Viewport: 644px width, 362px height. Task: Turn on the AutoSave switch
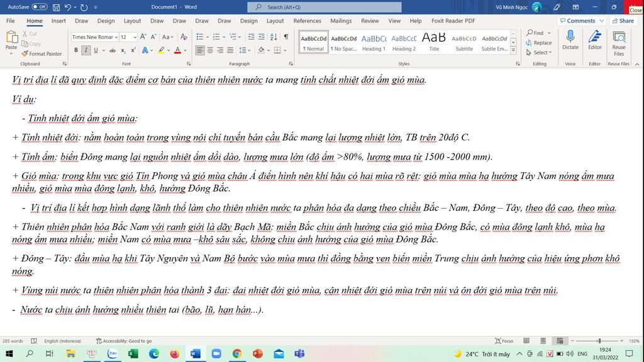click(40, 7)
